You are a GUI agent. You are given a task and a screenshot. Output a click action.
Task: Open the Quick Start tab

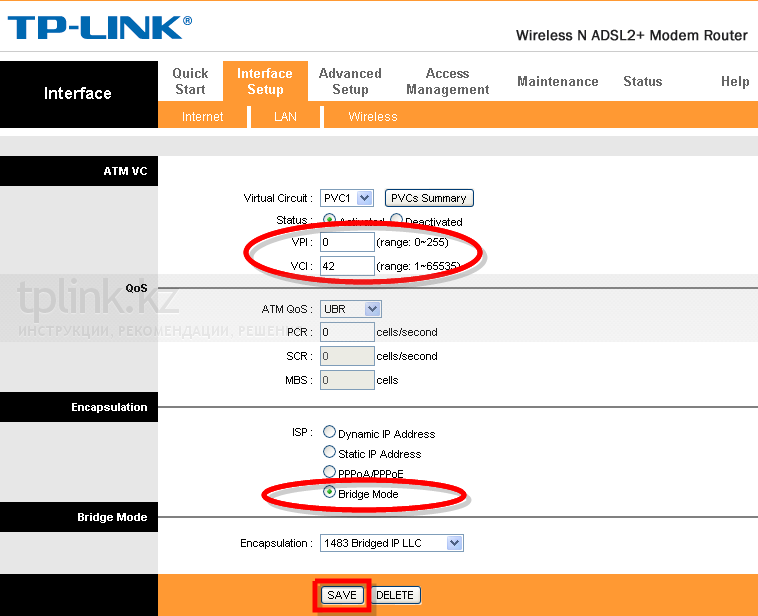tap(190, 81)
